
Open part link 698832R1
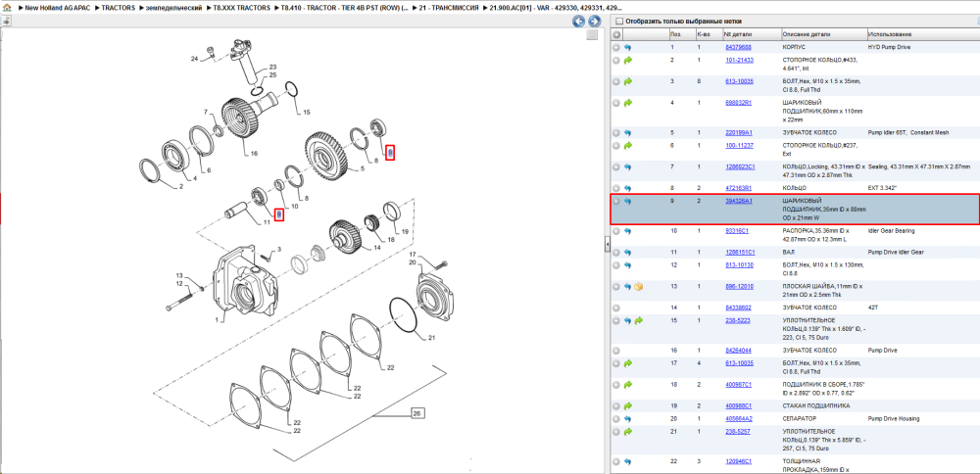point(739,103)
